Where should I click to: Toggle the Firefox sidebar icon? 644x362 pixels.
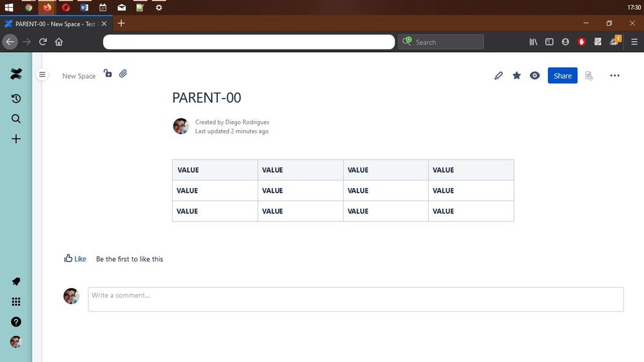pos(549,42)
